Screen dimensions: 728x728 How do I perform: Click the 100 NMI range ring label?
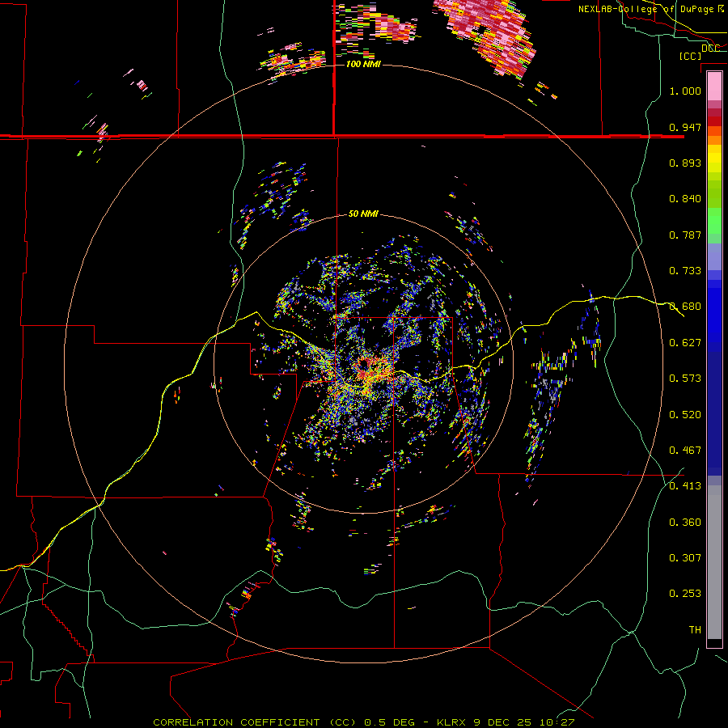pos(363,64)
